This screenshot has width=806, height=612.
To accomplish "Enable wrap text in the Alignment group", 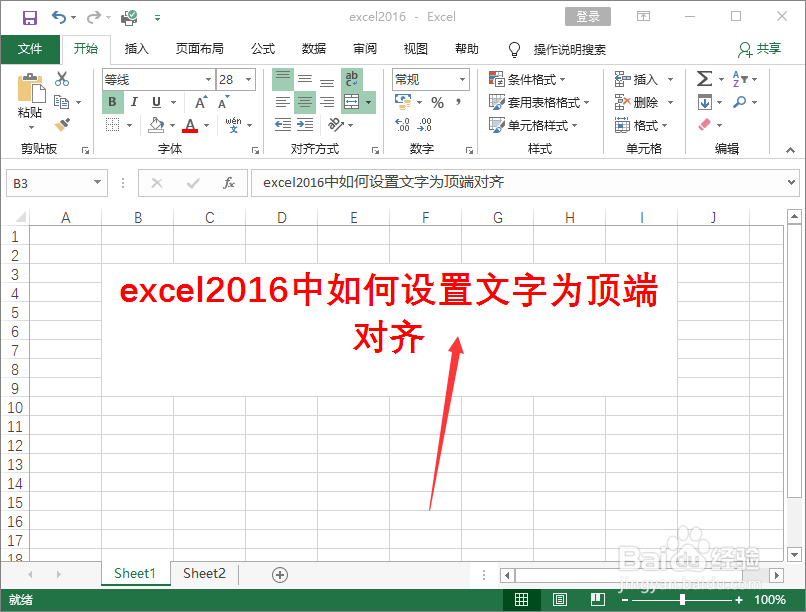I will pyautogui.click(x=352, y=79).
